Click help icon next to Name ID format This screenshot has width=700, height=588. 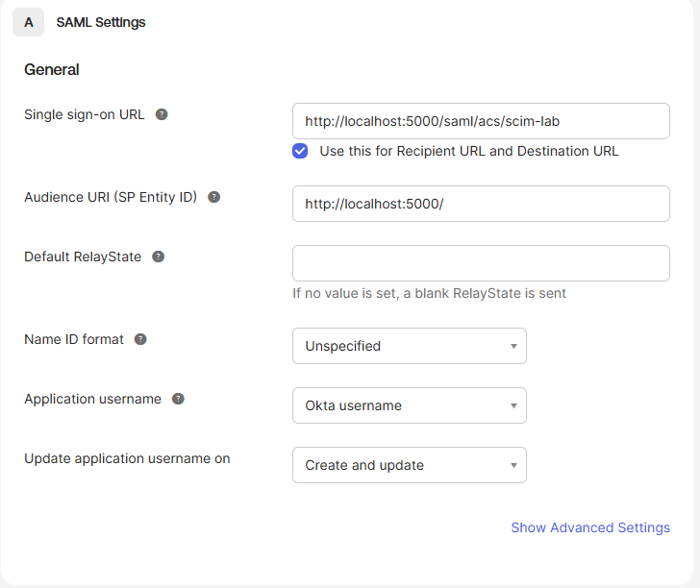tap(140, 339)
